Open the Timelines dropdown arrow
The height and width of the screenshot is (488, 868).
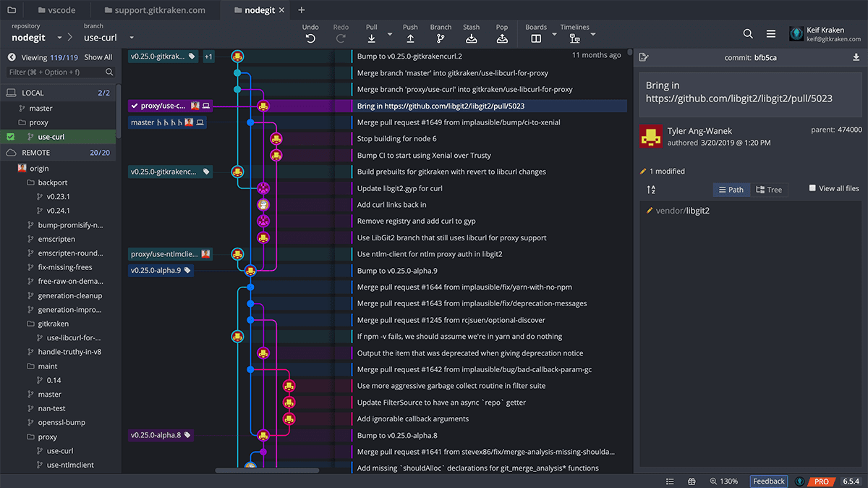pyautogui.click(x=593, y=34)
